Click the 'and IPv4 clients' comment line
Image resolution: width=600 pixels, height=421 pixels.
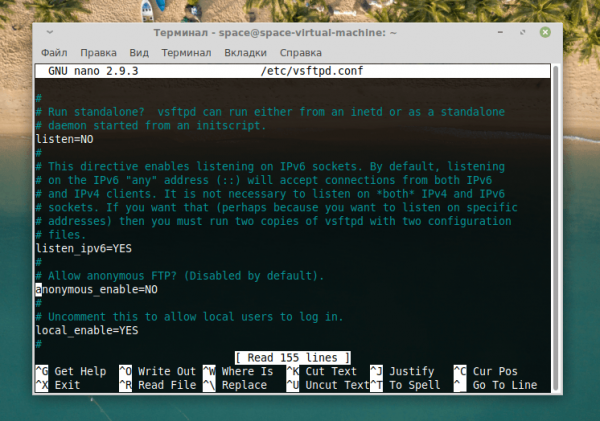click(x=270, y=194)
